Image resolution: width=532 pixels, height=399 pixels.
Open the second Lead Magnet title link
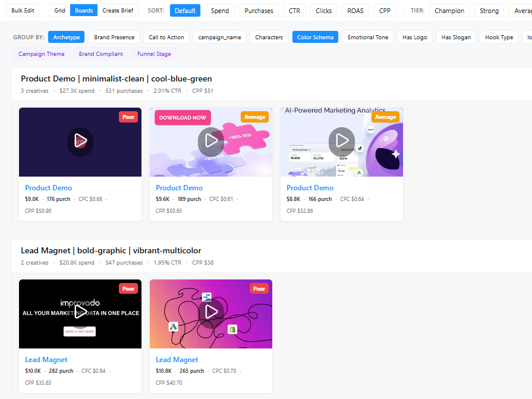point(177,360)
